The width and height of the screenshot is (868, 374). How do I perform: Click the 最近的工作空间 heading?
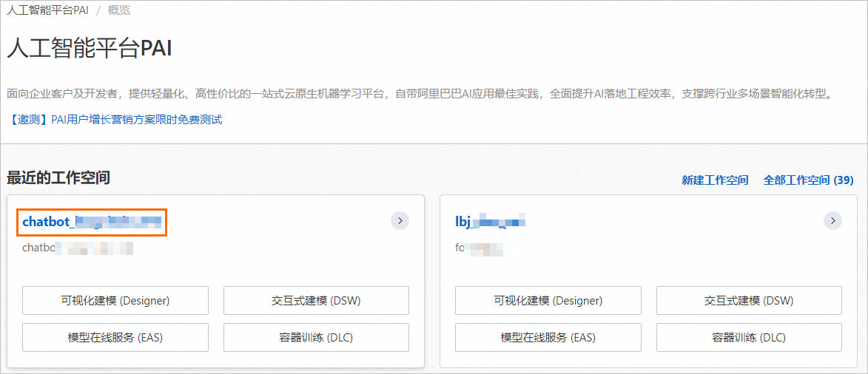click(x=58, y=177)
